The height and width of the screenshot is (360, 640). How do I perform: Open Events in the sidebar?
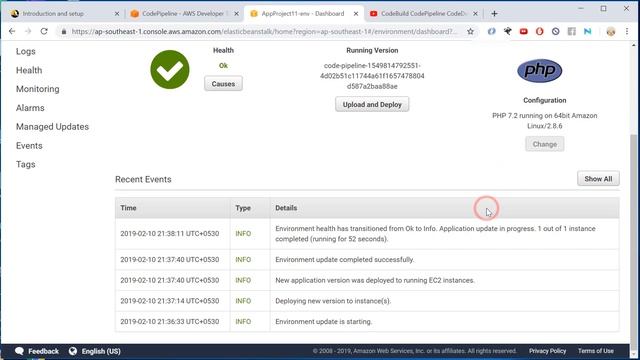pos(29,145)
